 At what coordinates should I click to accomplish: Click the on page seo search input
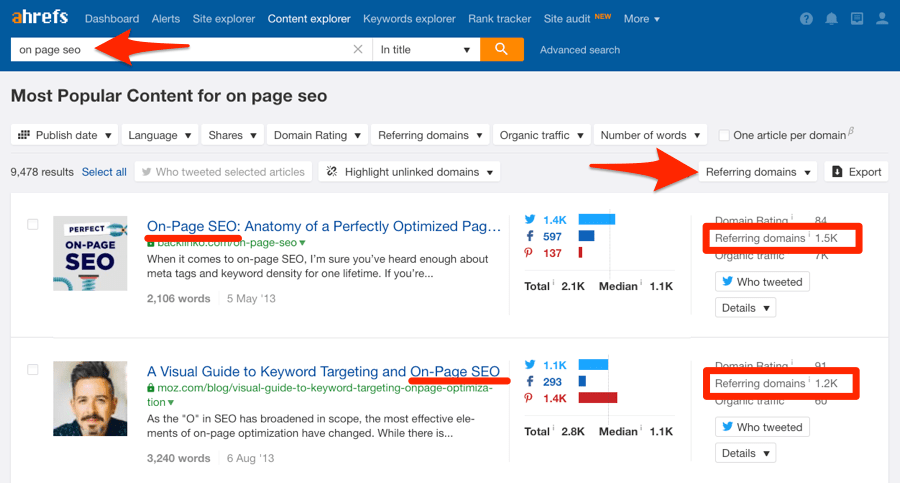[x=180, y=50]
